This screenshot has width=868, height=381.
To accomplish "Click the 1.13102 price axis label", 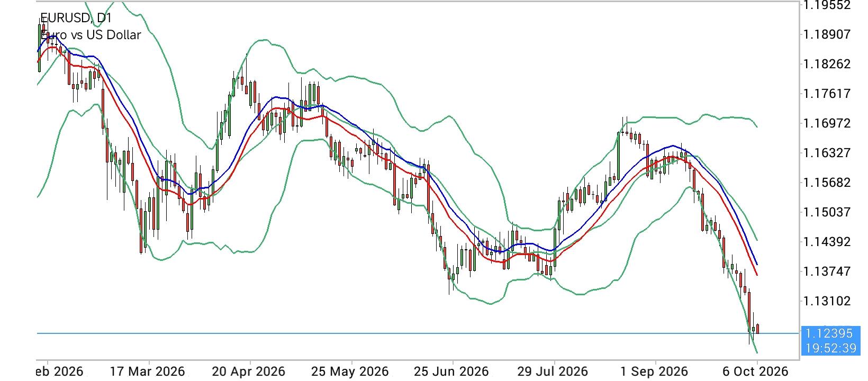I will tap(827, 301).
